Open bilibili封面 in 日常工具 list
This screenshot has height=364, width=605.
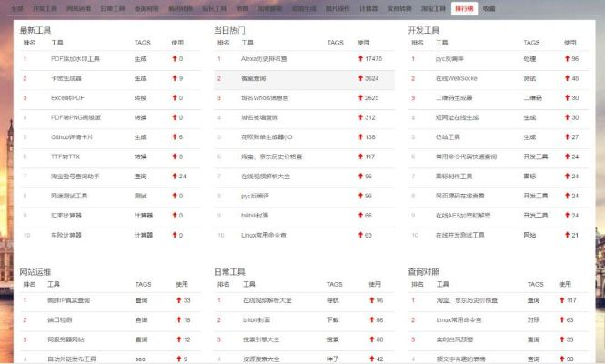click(258, 320)
